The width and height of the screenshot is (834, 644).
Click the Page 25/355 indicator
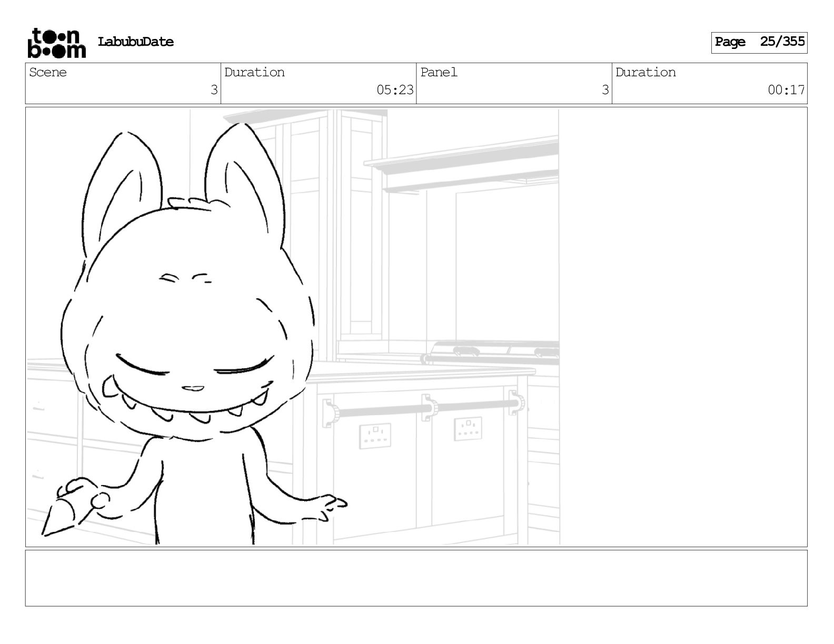coord(759,42)
